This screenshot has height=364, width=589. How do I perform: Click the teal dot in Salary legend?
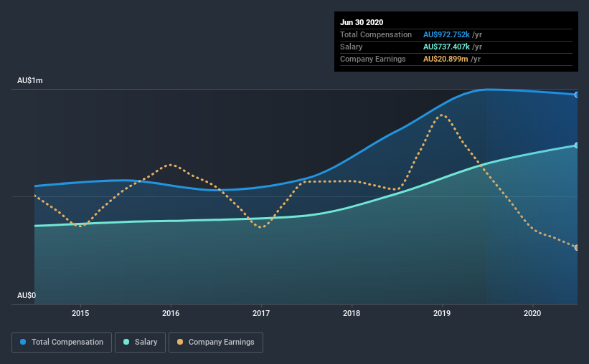click(x=126, y=342)
